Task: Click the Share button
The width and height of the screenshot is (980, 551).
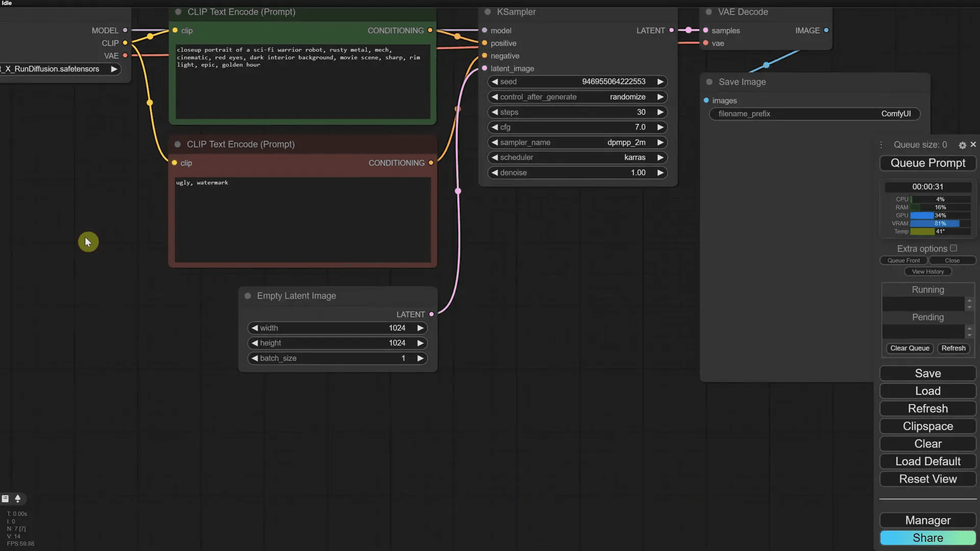Action: [927, 538]
